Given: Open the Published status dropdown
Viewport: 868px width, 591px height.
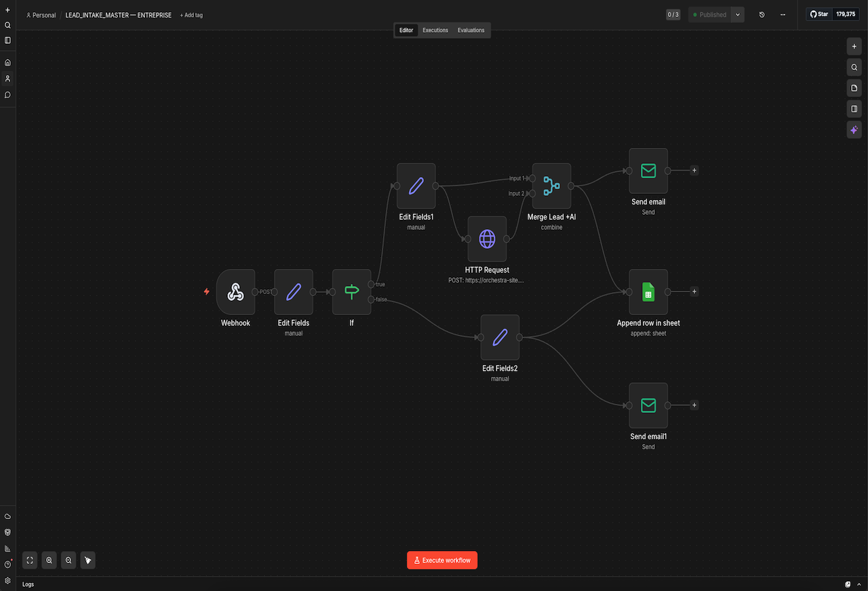Looking at the screenshot, I should coord(738,14).
